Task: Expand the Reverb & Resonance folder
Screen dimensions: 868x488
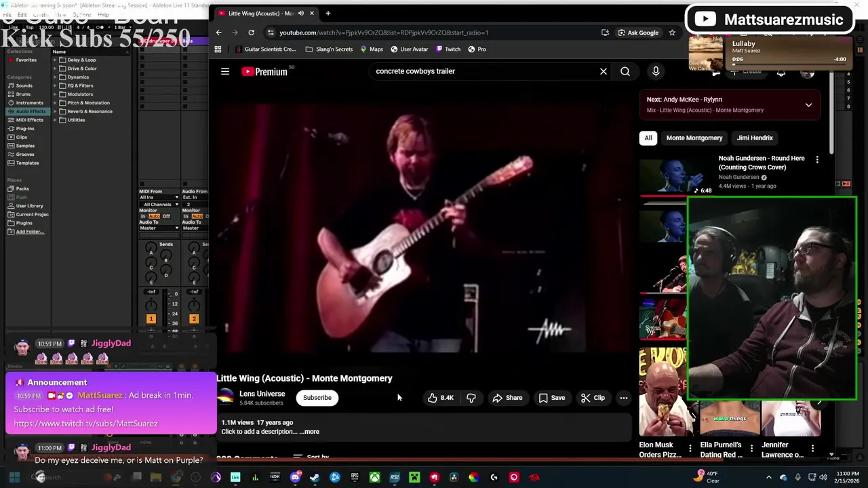Action: [x=56, y=111]
